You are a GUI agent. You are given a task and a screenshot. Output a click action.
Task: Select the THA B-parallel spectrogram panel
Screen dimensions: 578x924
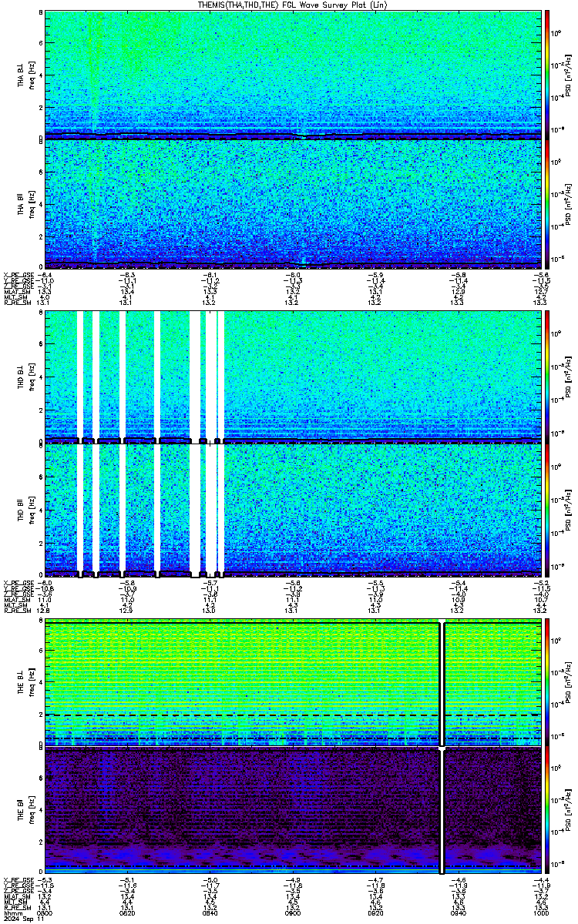[293, 204]
